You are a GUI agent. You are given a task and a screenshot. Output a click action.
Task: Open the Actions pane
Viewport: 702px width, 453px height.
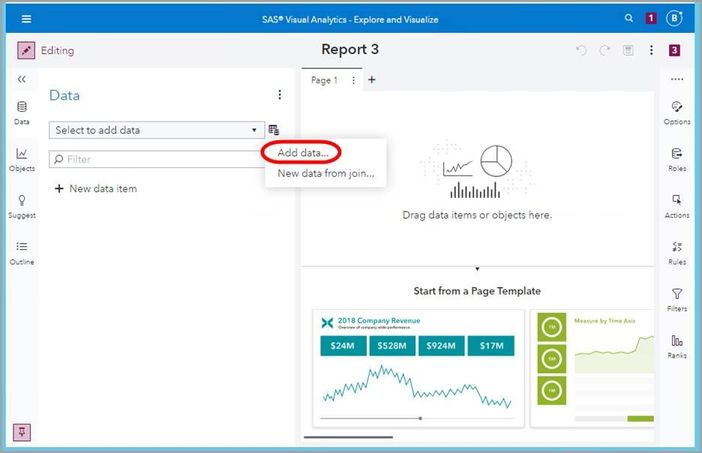(677, 206)
